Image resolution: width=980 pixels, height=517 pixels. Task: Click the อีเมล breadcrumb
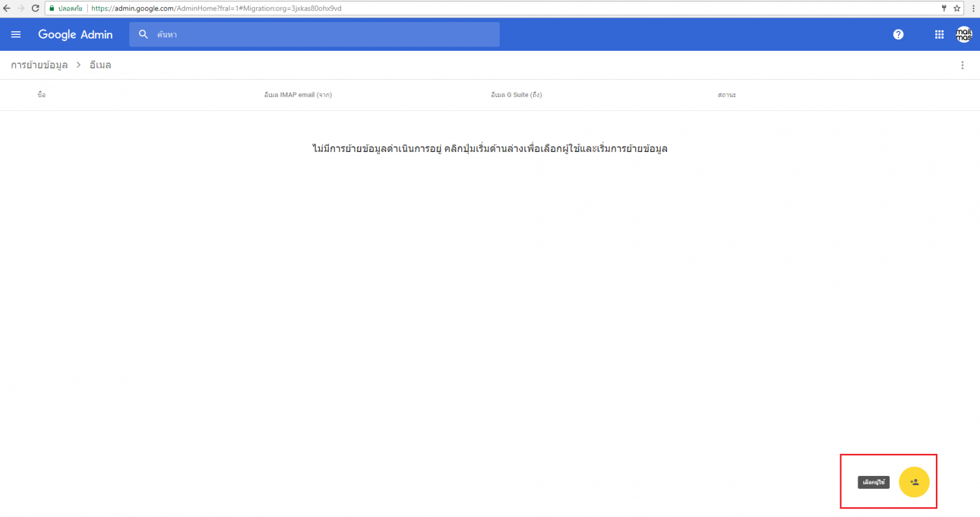coord(100,65)
